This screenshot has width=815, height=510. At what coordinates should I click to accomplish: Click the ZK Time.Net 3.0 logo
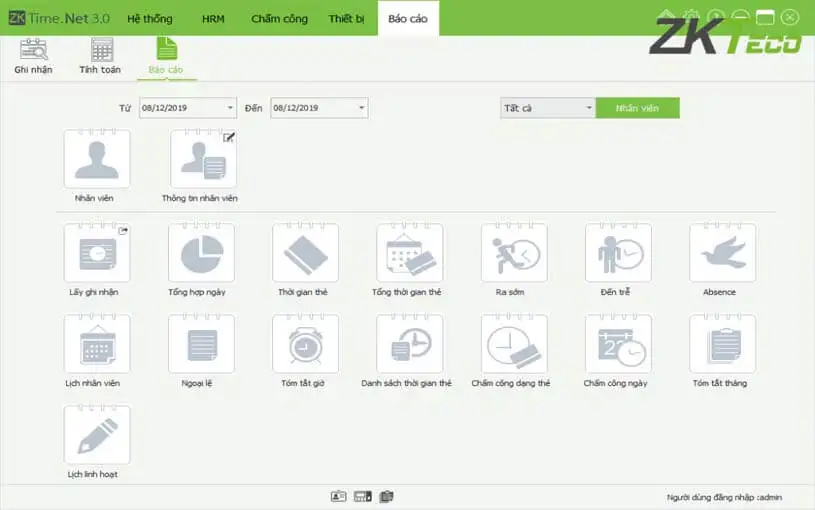tap(59, 18)
